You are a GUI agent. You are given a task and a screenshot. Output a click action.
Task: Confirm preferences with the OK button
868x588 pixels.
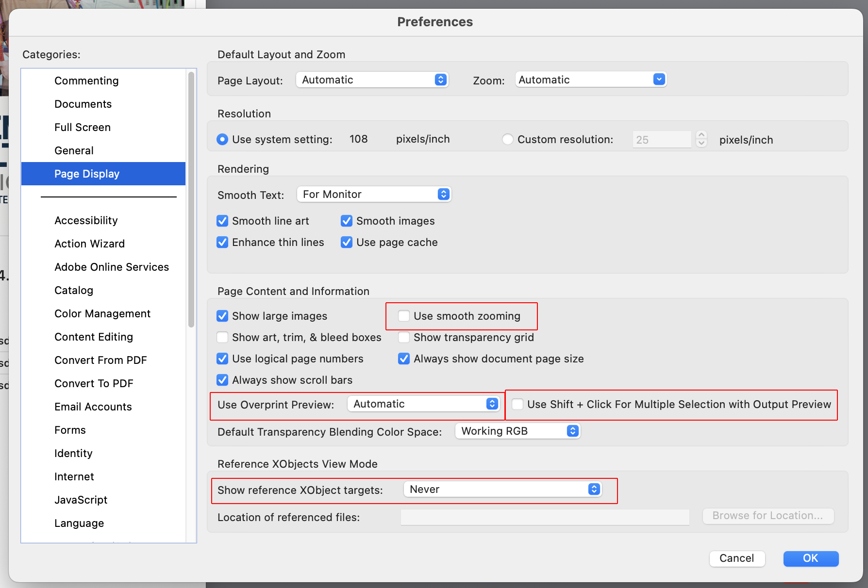click(x=810, y=558)
